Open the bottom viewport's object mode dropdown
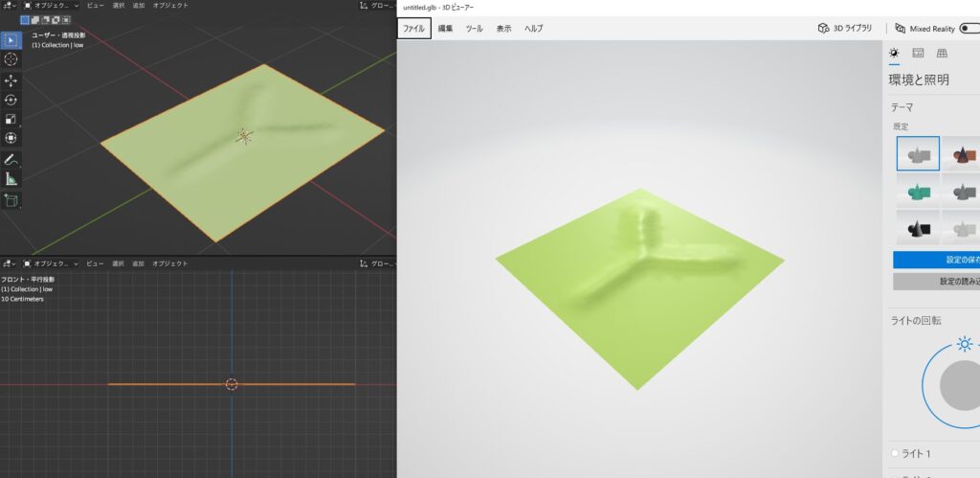The height and width of the screenshot is (478, 980). pos(56,262)
